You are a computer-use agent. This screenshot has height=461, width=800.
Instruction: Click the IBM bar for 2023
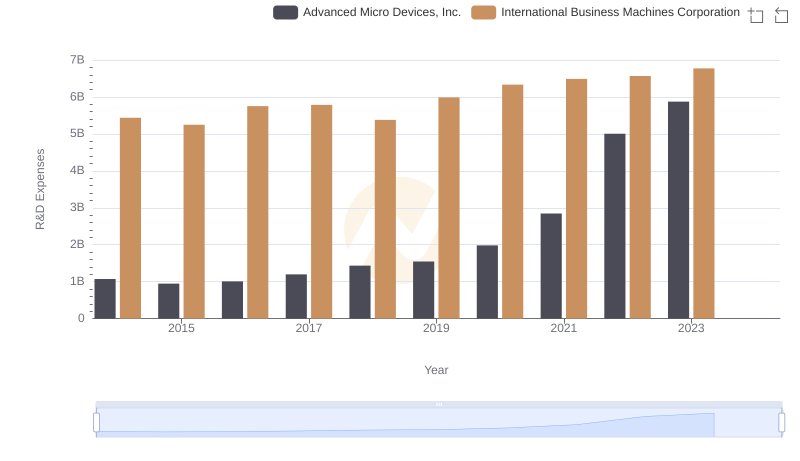click(704, 193)
